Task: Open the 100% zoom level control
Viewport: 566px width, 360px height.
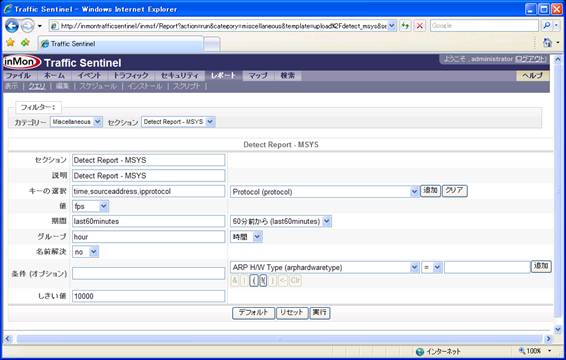Action: pos(535,351)
